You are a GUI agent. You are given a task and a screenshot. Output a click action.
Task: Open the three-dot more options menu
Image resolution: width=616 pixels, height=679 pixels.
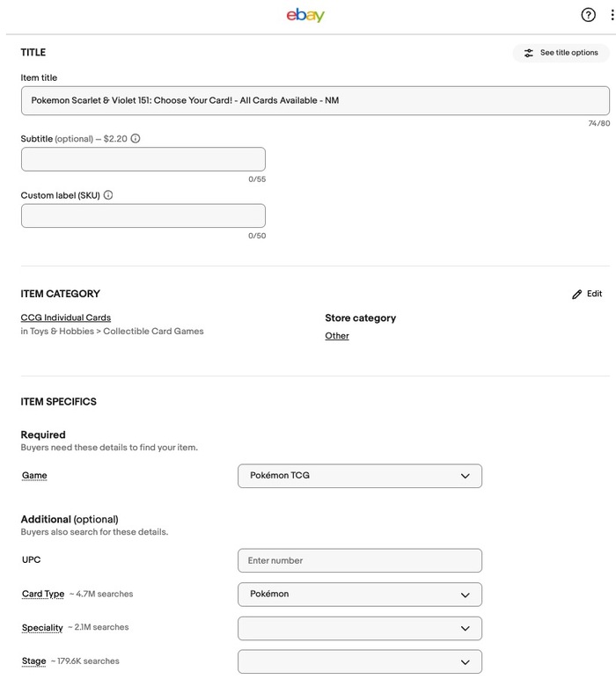tap(612, 15)
